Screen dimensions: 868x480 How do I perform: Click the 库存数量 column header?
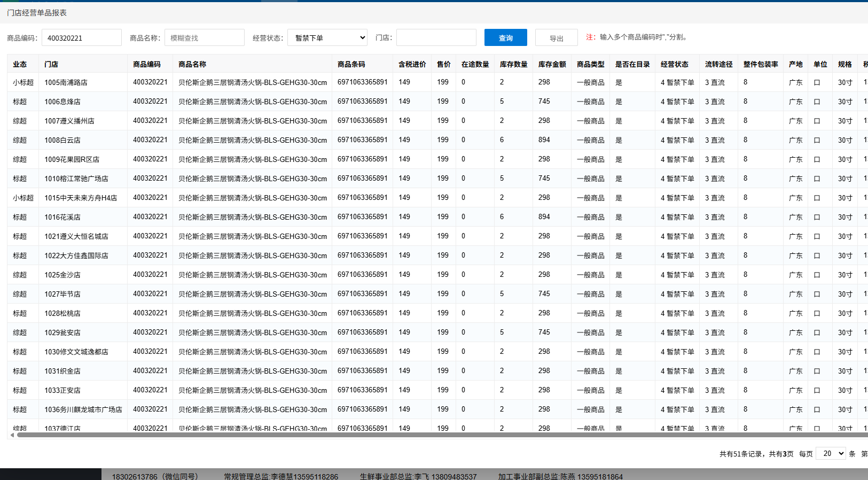[x=513, y=64]
